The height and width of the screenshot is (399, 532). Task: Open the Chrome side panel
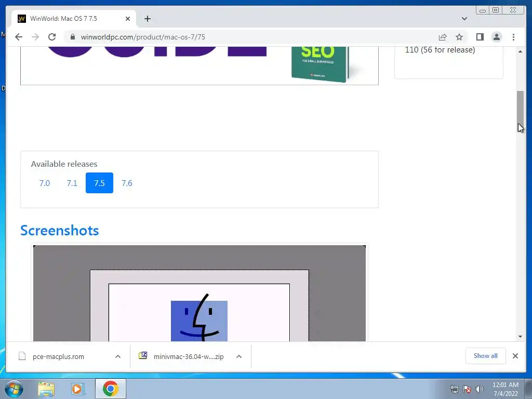480,37
